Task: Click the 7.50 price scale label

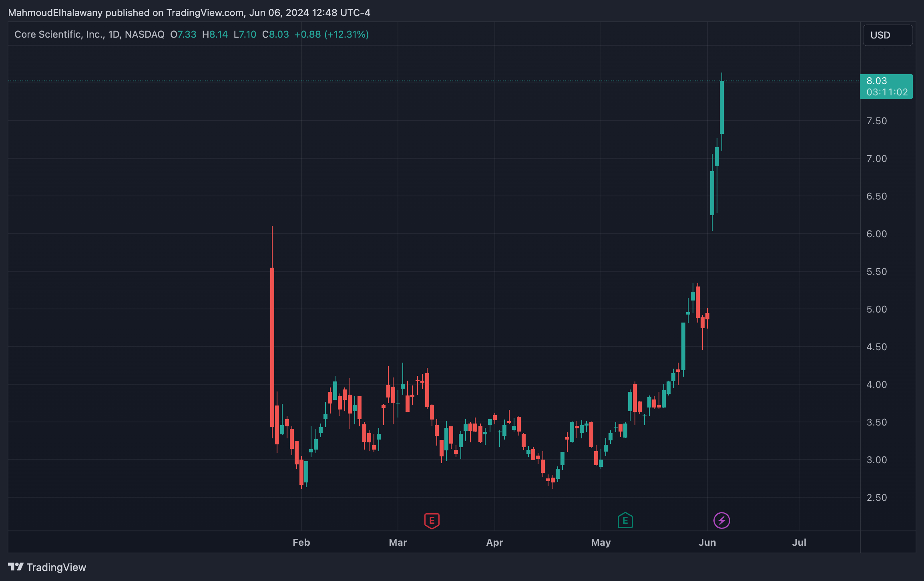Action: (876, 121)
